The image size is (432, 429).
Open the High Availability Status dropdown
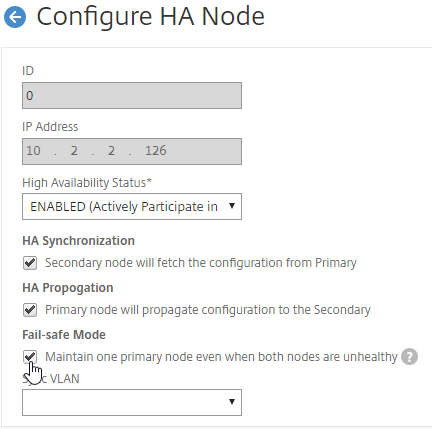132,206
